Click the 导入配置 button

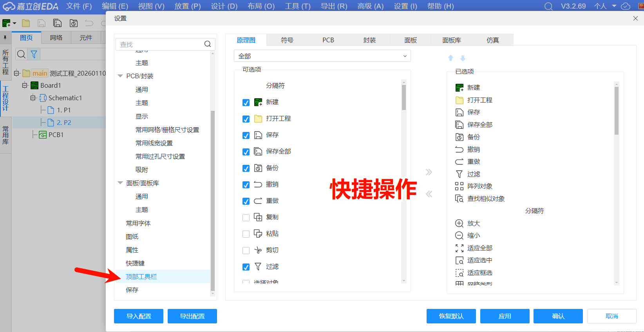[139, 316]
